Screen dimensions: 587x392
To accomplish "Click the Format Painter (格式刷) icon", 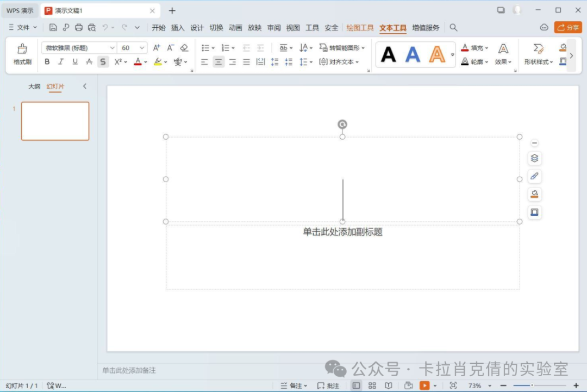I will [22, 54].
